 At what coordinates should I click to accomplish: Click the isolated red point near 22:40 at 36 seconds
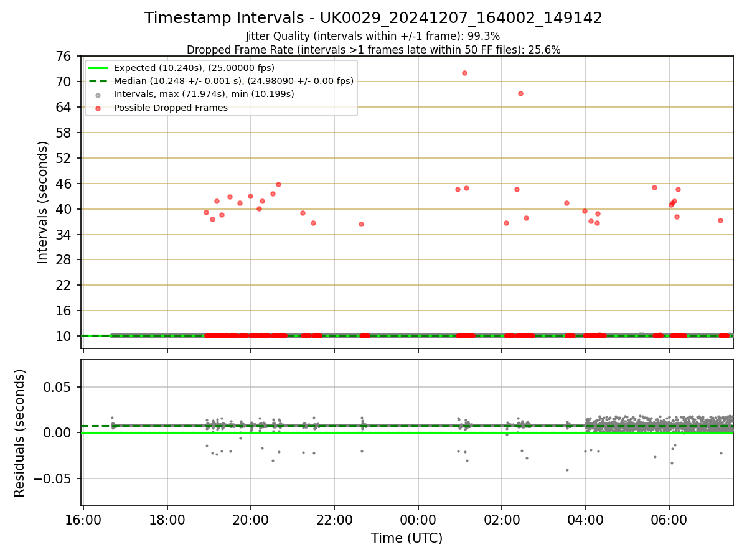pyautogui.click(x=361, y=224)
